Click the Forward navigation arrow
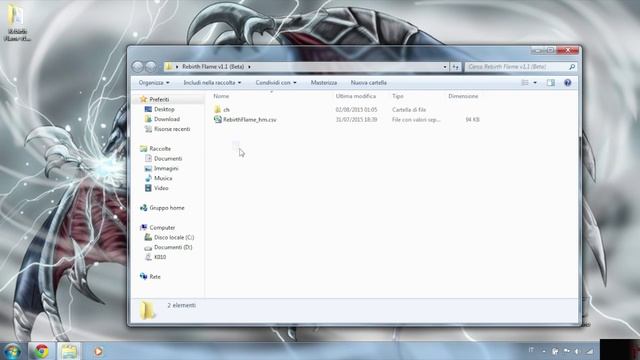This screenshot has width=640, height=360. click(x=151, y=67)
